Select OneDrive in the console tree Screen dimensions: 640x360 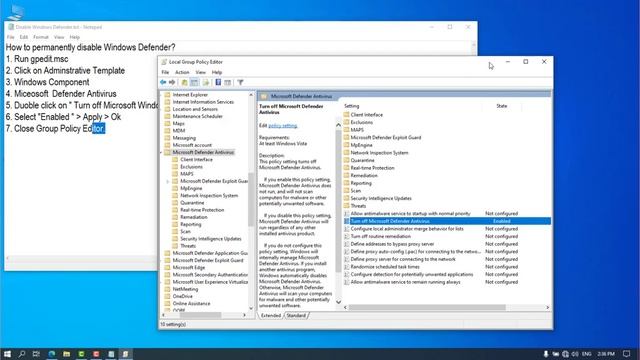click(182, 296)
